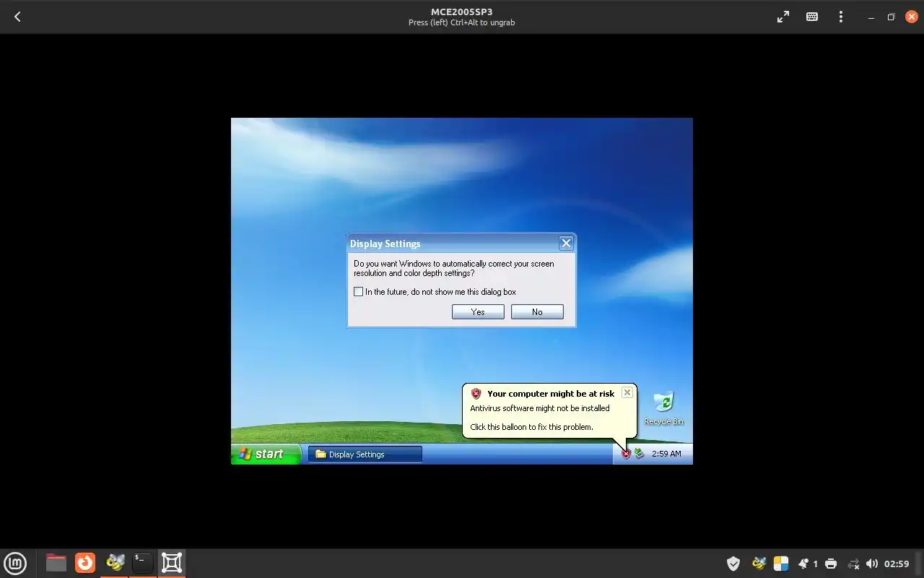Toggle fullscreen mode in VM viewer
The height and width of the screenshot is (578, 924).
[783, 17]
